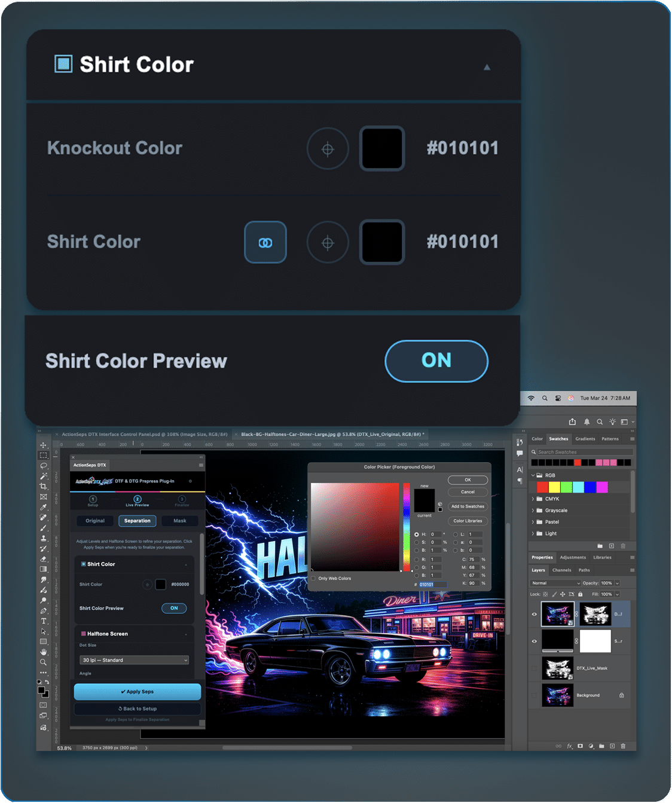This screenshot has height=803, width=672.
Task: Click the Discover lightbulb icon
Action: [x=612, y=422]
